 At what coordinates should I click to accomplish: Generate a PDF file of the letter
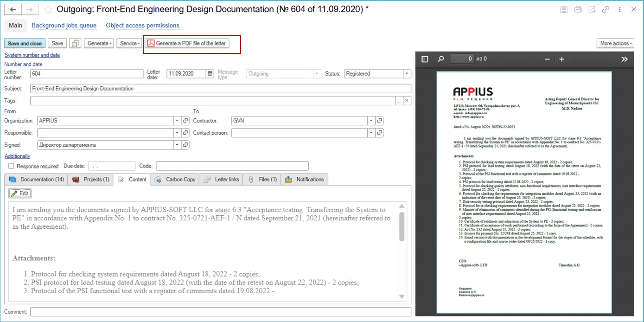[x=187, y=43]
